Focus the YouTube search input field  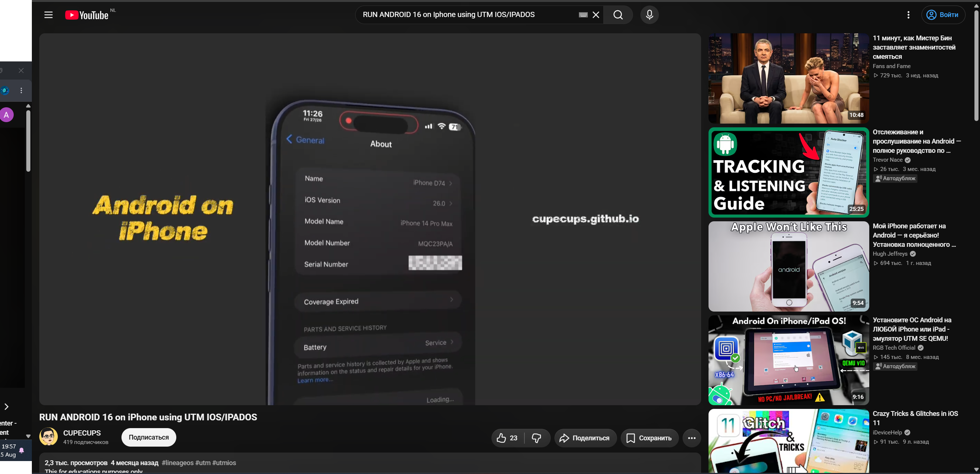(x=468, y=15)
